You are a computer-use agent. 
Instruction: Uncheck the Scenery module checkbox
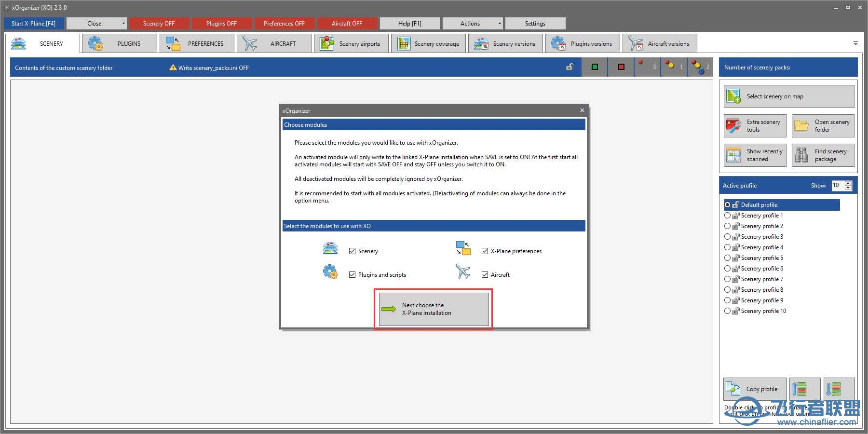coord(352,251)
